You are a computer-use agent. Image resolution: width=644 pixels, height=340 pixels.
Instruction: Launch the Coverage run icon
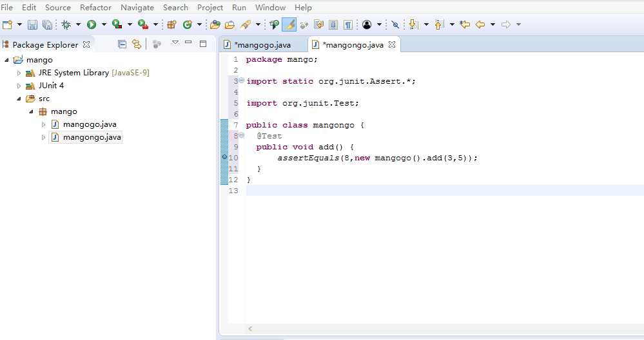pos(117,24)
